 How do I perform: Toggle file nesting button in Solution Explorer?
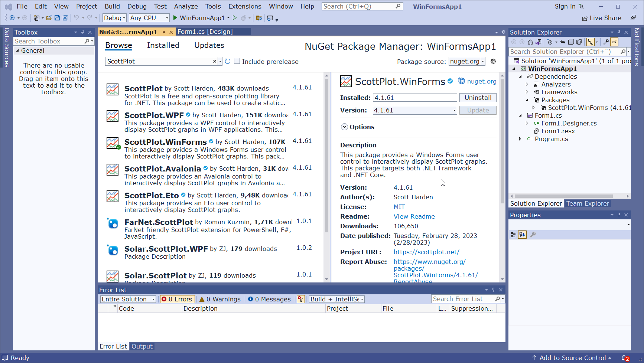coord(590,42)
